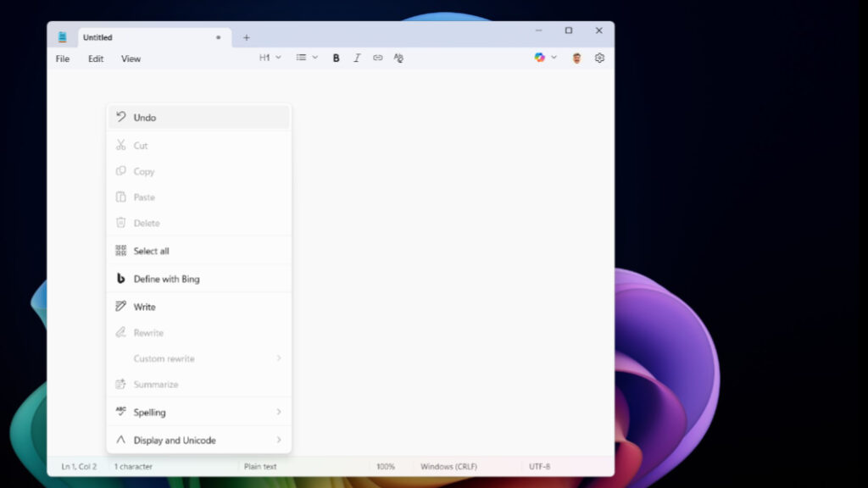Viewport: 868px width, 488px height.
Task: Select the Untitled tab
Action: 97,36
